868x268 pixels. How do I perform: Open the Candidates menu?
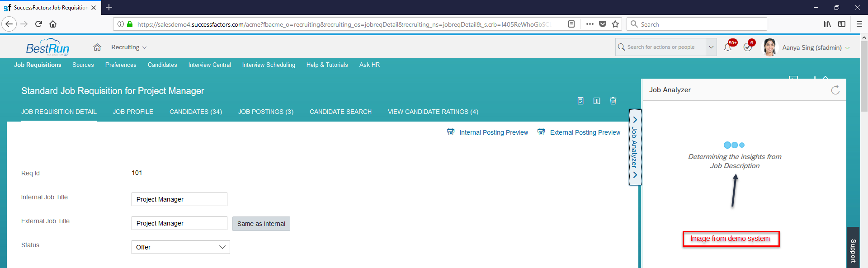[x=162, y=65]
